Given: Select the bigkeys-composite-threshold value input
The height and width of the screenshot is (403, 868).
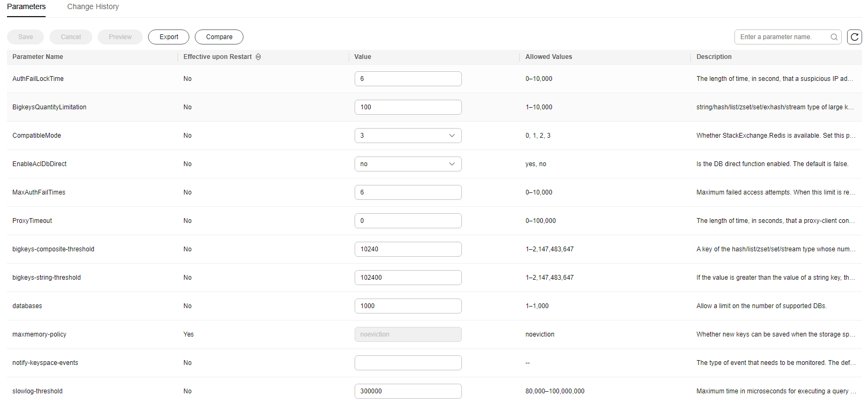Looking at the screenshot, I should [x=408, y=249].
